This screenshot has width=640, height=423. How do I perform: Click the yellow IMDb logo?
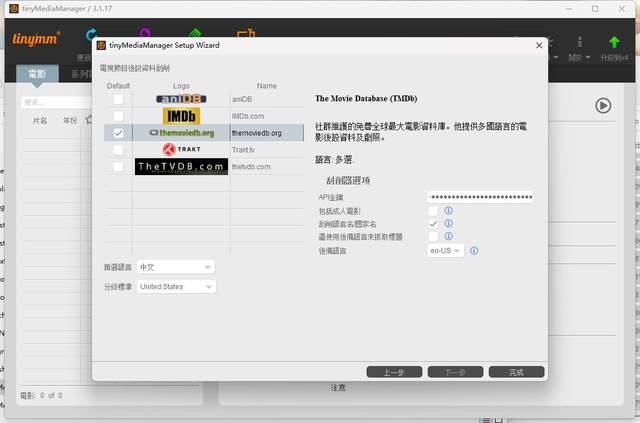point(181,116)
